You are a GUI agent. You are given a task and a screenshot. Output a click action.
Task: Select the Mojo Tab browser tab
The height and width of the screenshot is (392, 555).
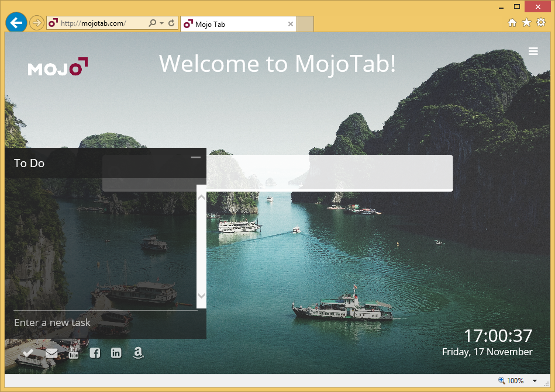tap(239, 24)
